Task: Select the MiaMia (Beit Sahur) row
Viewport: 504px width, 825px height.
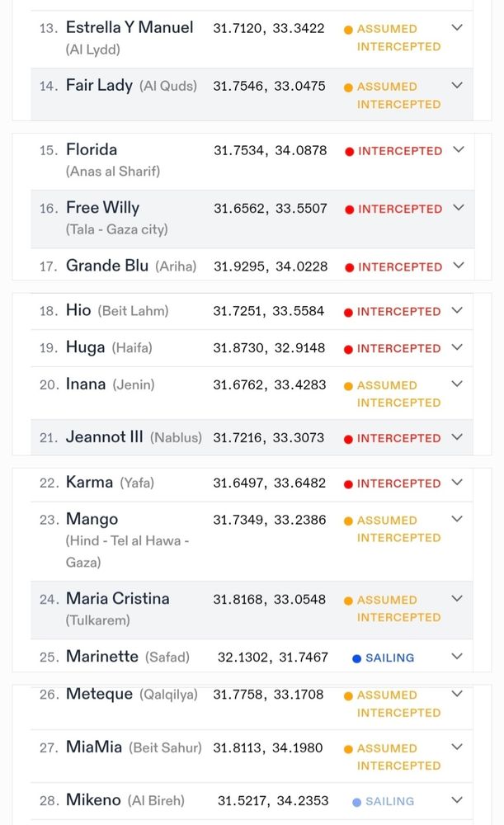Action: tap(94, 747)
